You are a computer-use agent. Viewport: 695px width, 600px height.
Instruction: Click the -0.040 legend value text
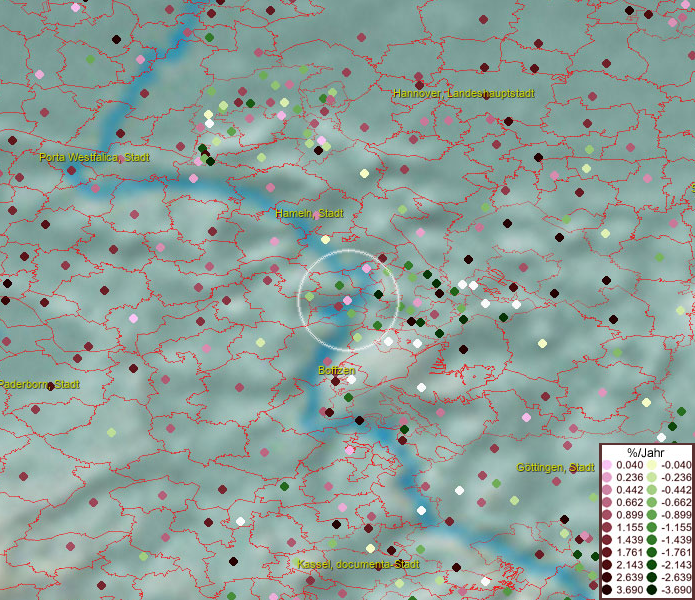click(676, 465)
